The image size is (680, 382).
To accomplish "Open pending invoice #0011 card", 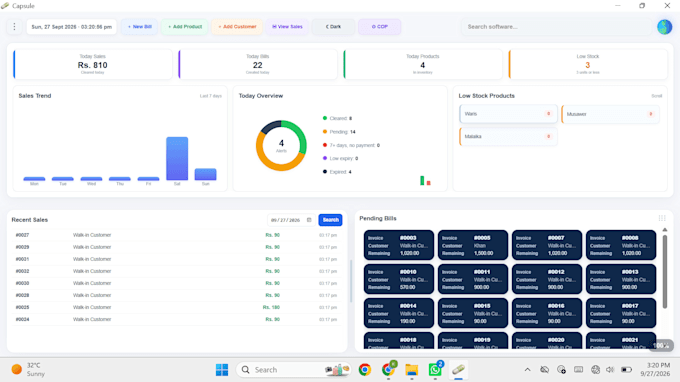I will [473, 279].
